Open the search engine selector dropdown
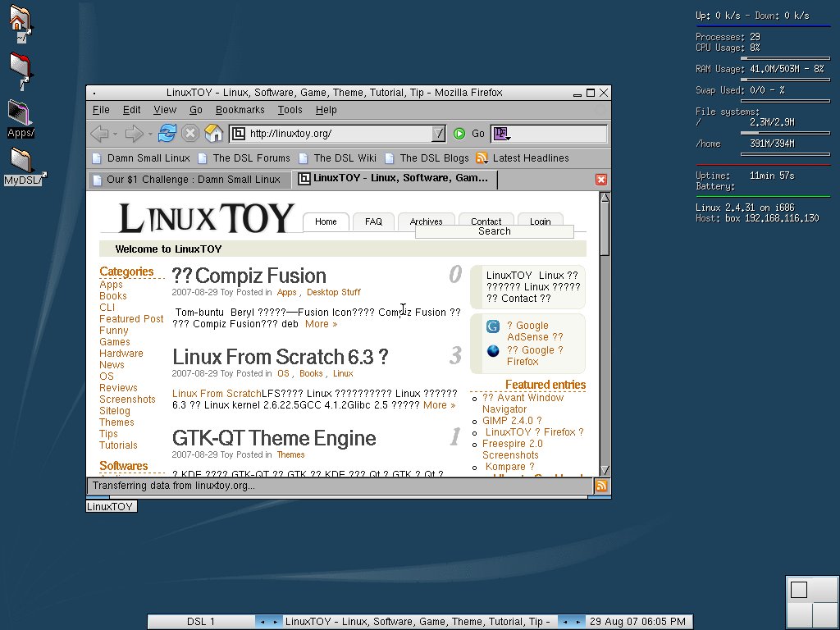The image size is (840, 630). [502, 134]
